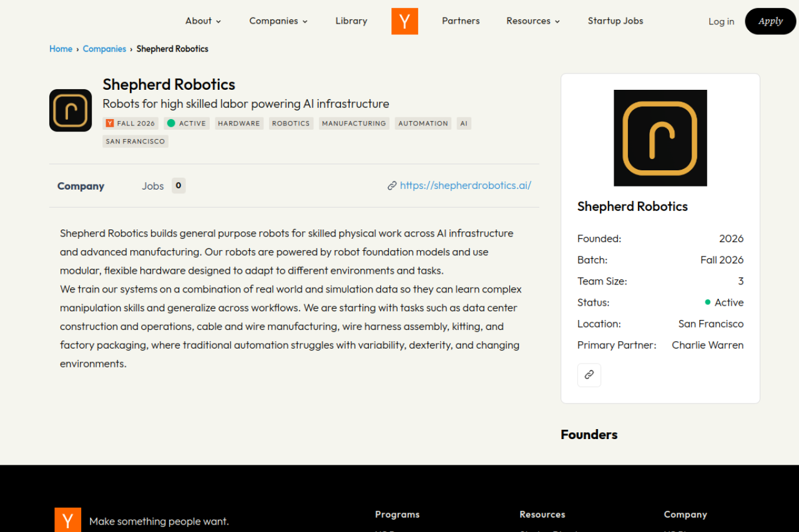The image size is (799, 532).
Task: Click the Batch value Fall 2026
Action: click(722, 260)
